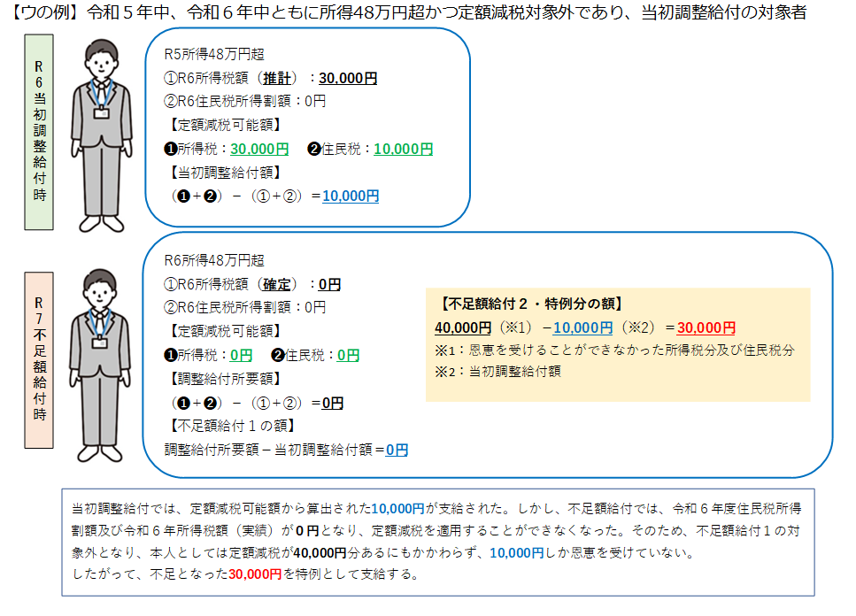Click the R6所得48万円超 heading
Image resolution: width=856 pixels, height=616 pixels.
(213, 260)
